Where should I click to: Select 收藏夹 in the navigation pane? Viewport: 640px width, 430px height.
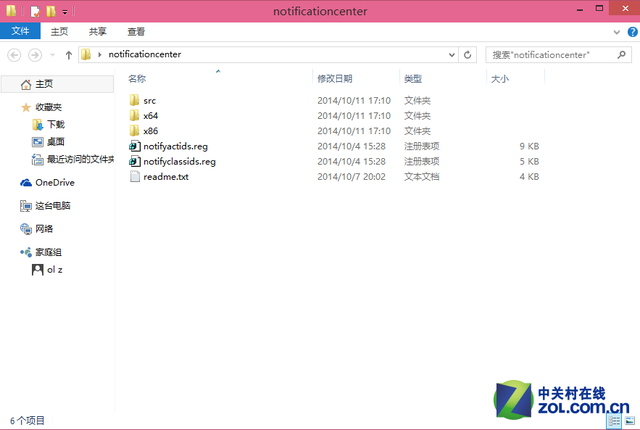coord(49,107)
